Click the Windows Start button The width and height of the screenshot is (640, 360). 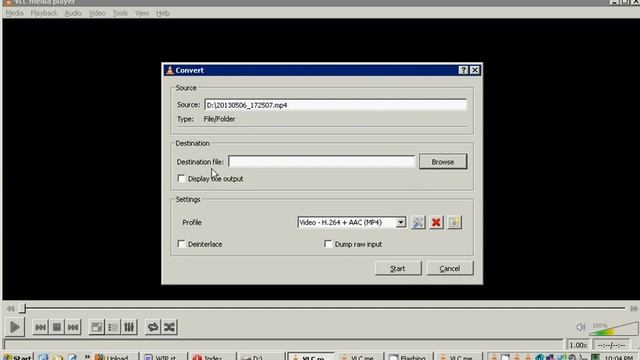(x=17, y=357)
